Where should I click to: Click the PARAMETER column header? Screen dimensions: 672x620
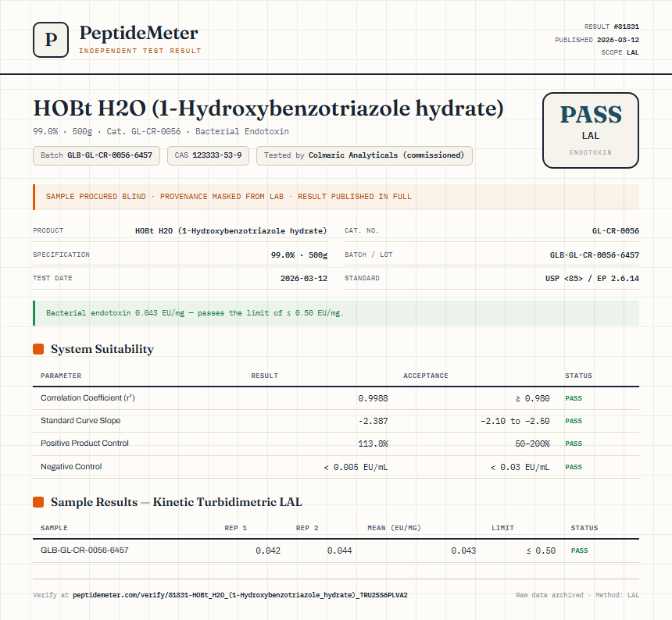point(61,376)
